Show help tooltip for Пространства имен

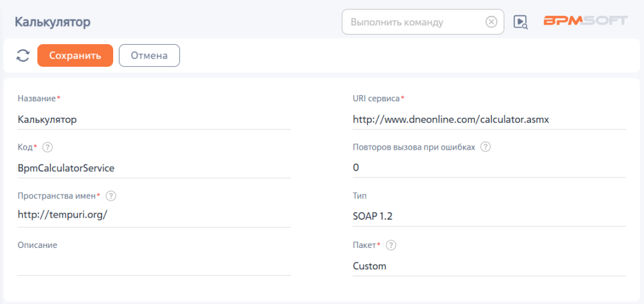click(111, 196)
